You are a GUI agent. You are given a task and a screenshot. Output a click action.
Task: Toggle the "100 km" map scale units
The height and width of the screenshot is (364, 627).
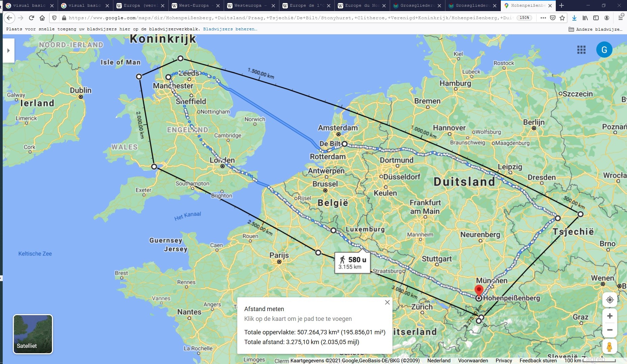pyautogui.click(x=590, y=361)
